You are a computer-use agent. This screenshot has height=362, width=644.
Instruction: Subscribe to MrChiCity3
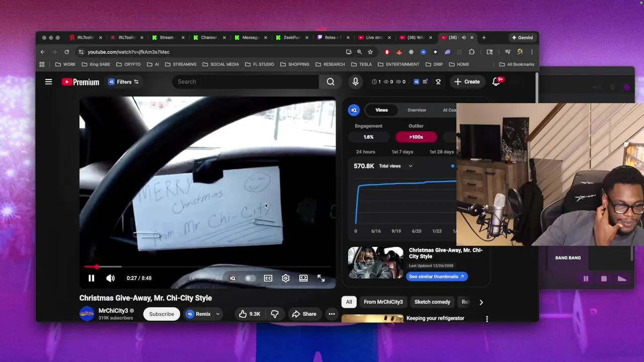162,314
